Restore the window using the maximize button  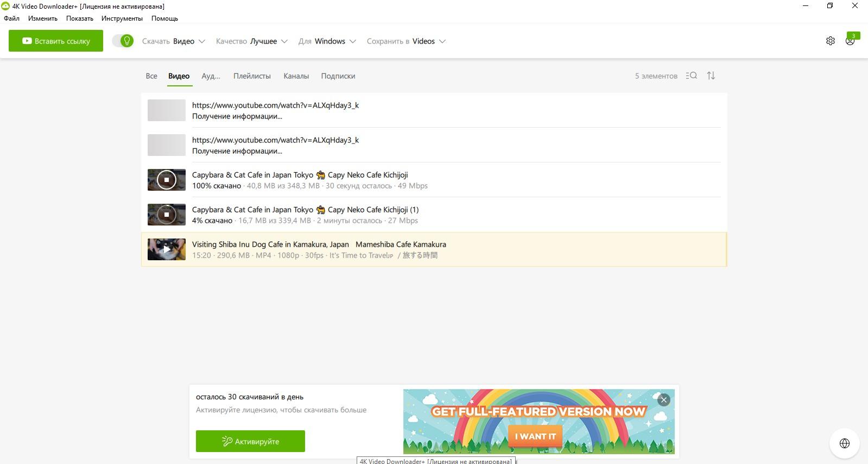click(830, 6)
